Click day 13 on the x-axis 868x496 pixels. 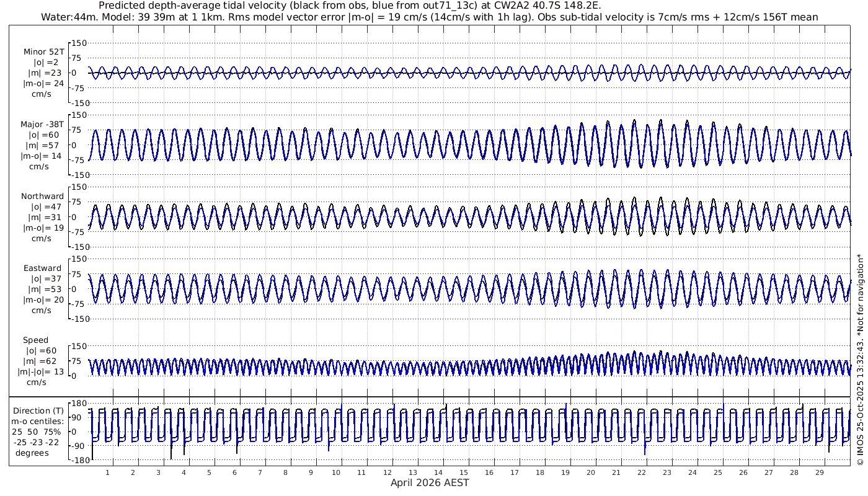[412, 472]
